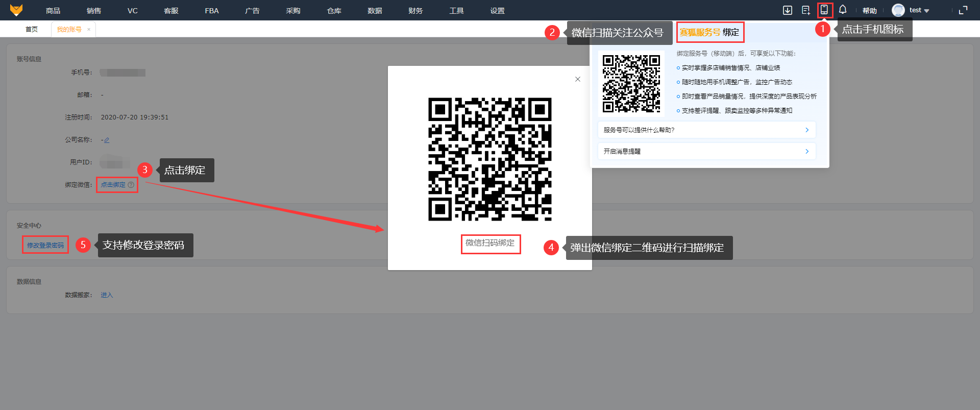Click the 随时随地用手机调整广告 bullet text
This screenshot has height=410, width=980.
[x=737, y=82]
